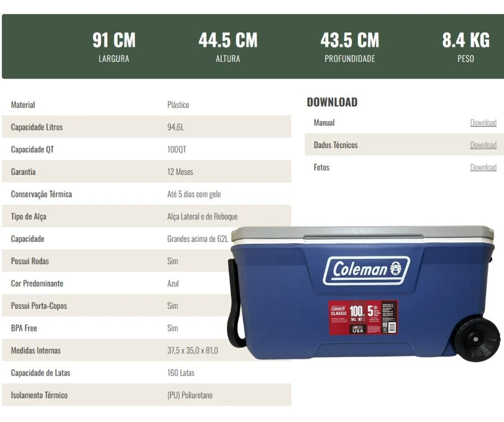The image size is (504, 422).
Task: Click the '(PU) Poliuretano' value
Action: click(x=190, y=395)
